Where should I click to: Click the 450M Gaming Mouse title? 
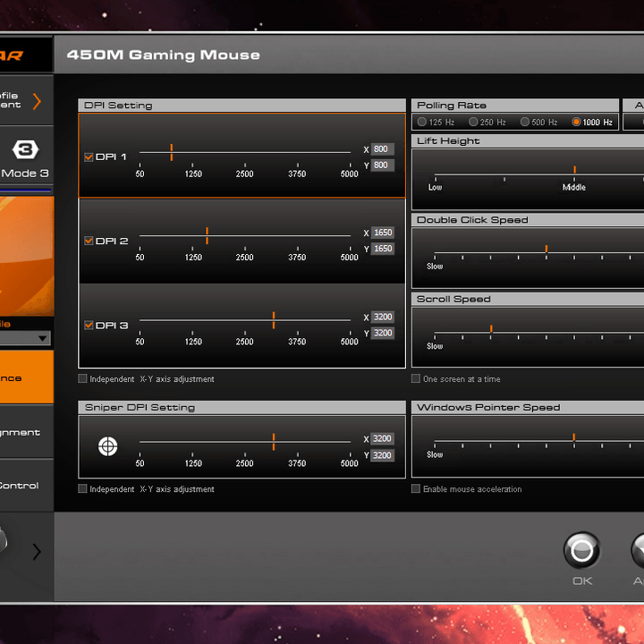coord(164,55)
